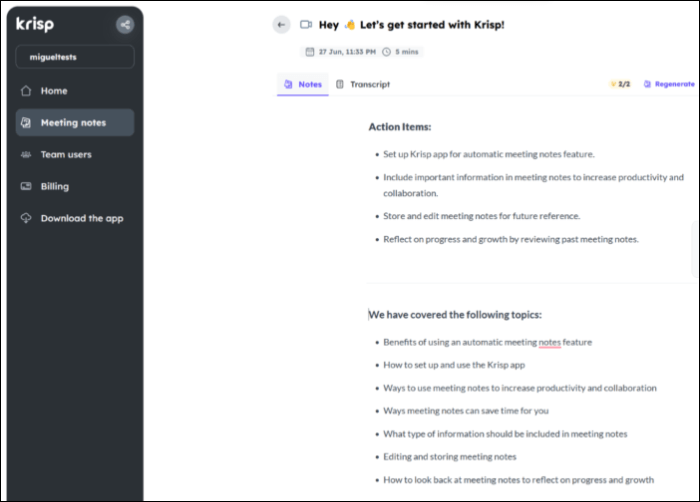
Task: Click the meeting title text
Action: [x=412, y=25]
